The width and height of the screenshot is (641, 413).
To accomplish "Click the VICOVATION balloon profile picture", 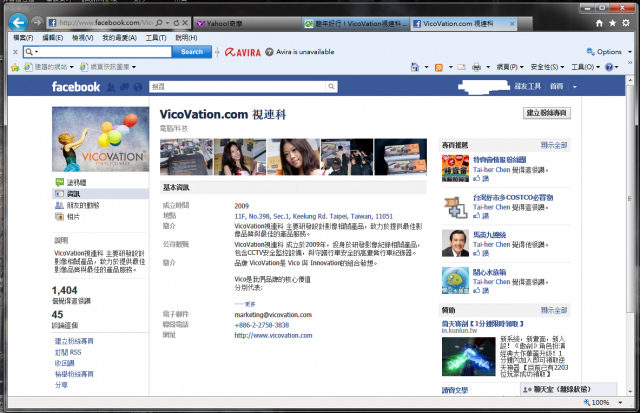I will [x=101, y=139].
